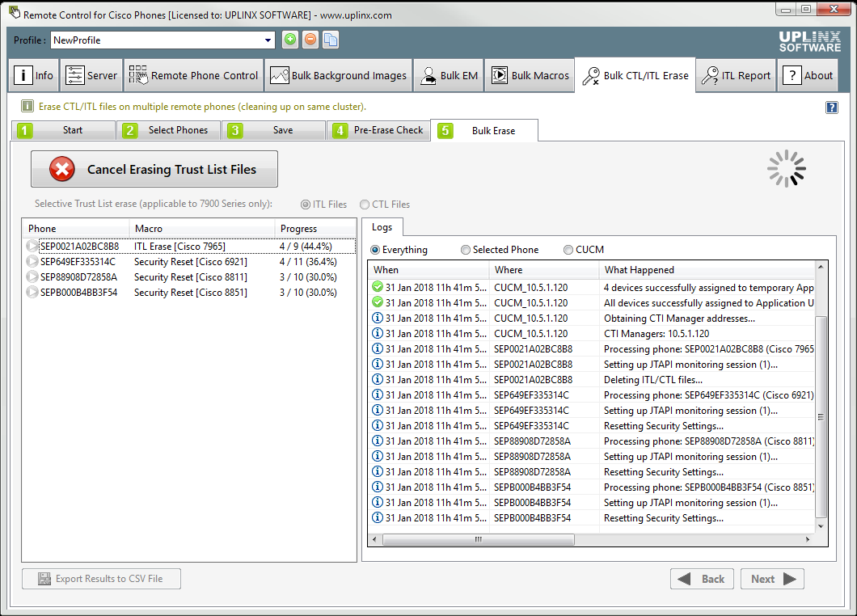Click the Where column header in logs

coord(544,269)
